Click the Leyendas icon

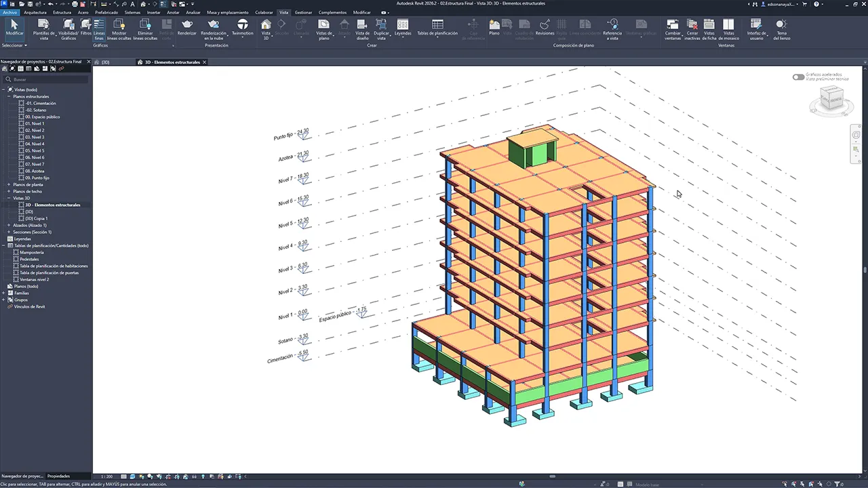click(403, 25)
